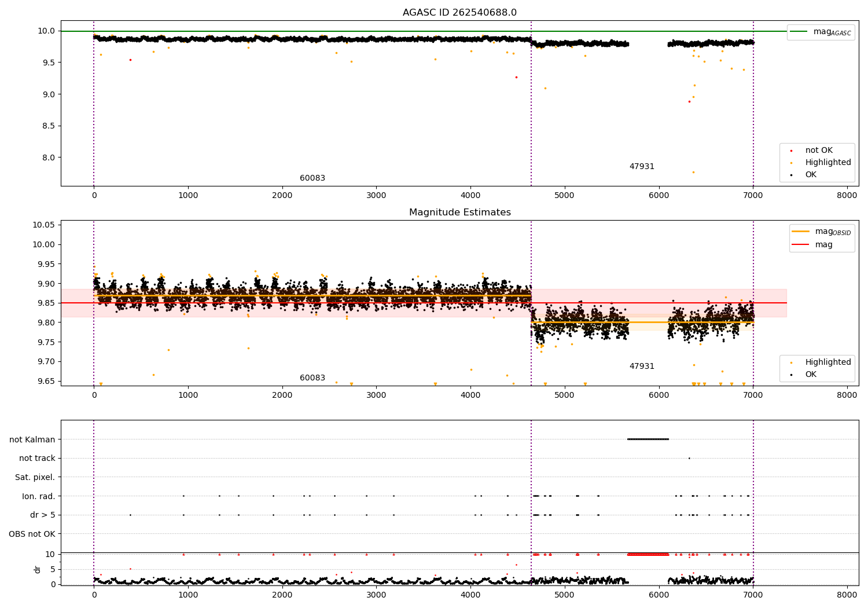The image size is (868, 608).
Task: Click the '9.90' tick of the Magnitude Estimates plot
Action: coord(46,284)
